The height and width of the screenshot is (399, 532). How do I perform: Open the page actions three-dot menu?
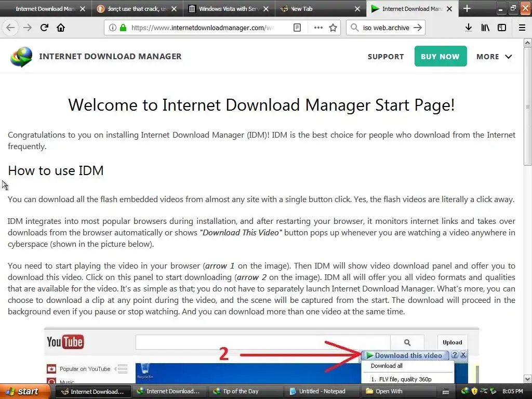[x=318, y=28]
